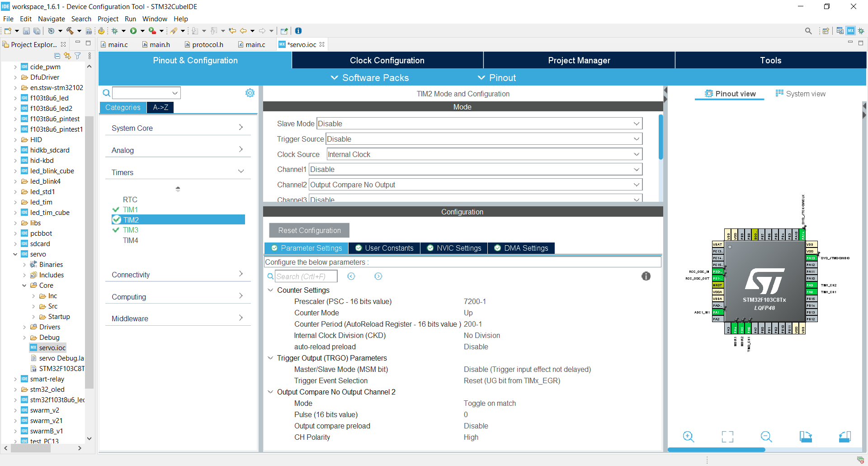Expand the Analog category
The image size is (868, 466).
coord(178,150)
